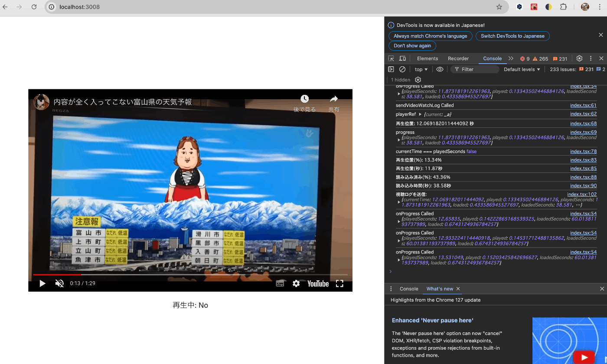Click Don't show again button

point(412,45)
